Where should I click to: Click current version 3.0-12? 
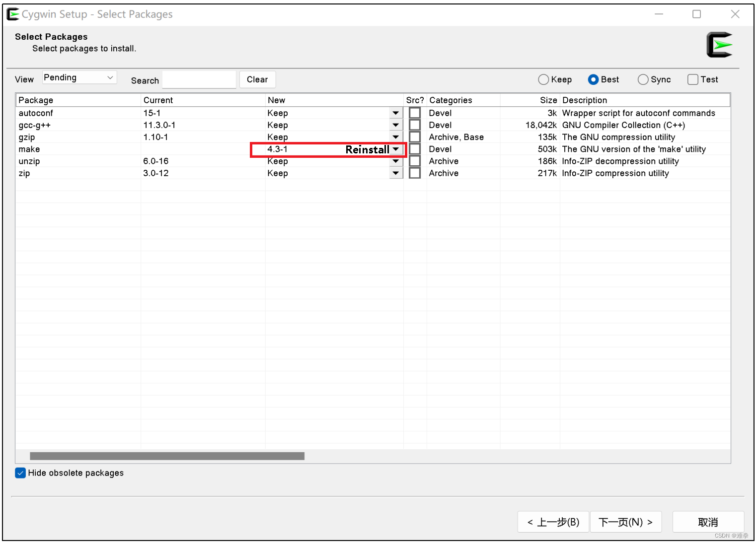point(156,173)
